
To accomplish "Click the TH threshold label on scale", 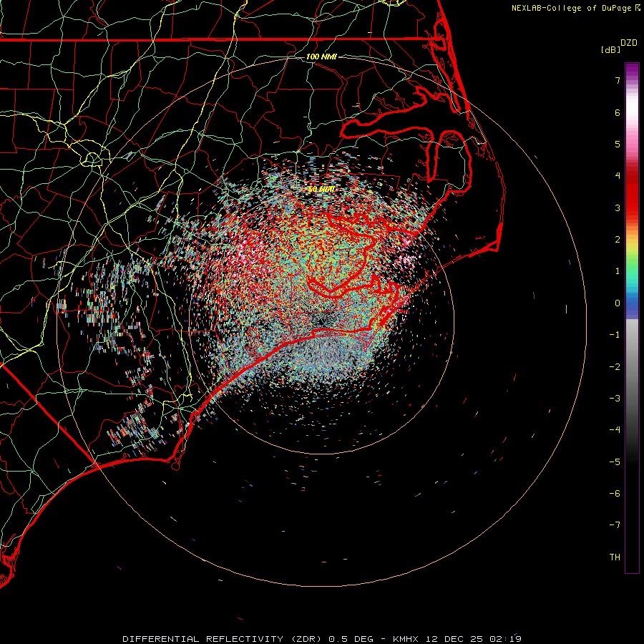I will click(x=615, y=557).
